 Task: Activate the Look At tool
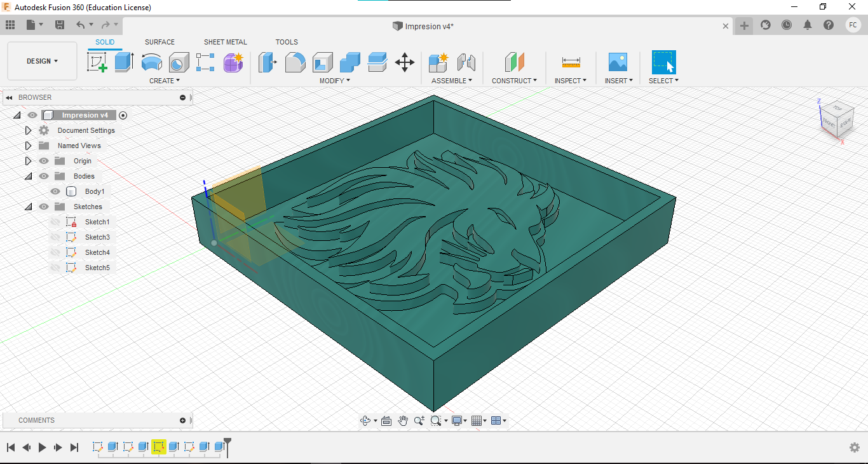point(386,421)
